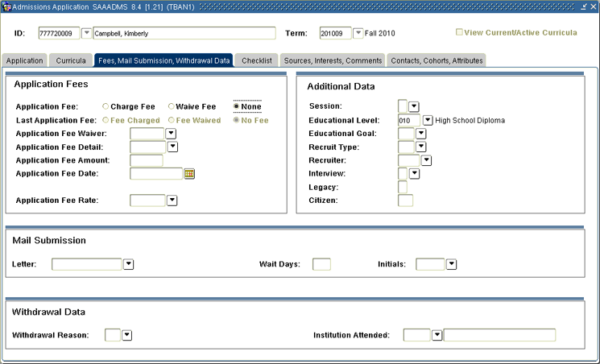Open the Institution Attended lookup dropdown
Image resolution: width=600 pixels, height=364 pixels.
pos(437,335)
